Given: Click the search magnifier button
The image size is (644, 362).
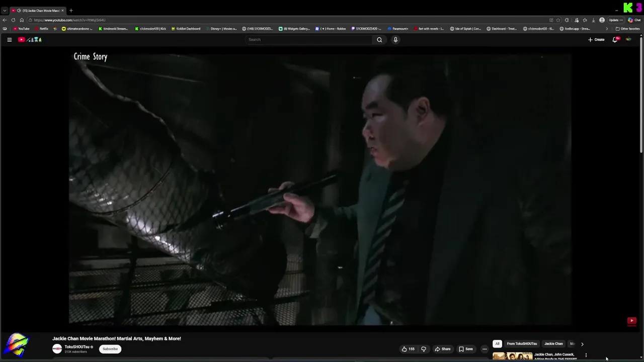Looking at the screenshot, I should (379, 40).
